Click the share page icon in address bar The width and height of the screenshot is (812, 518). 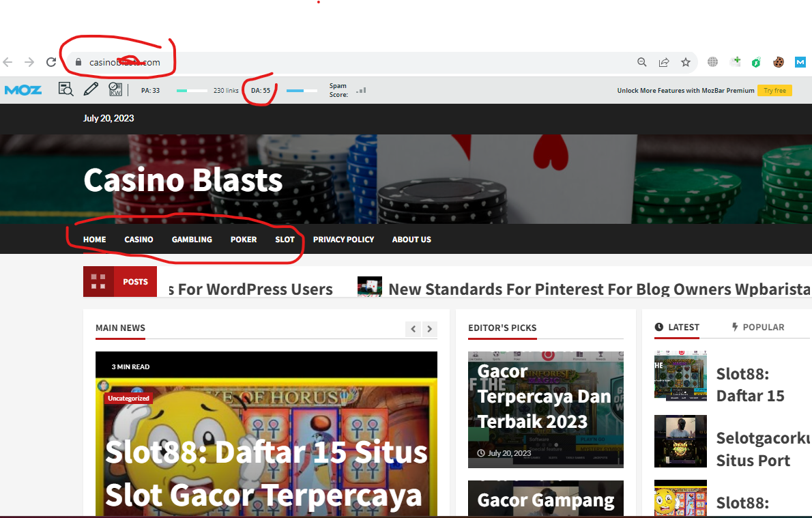pyautogui.click(x=663, y=62)
